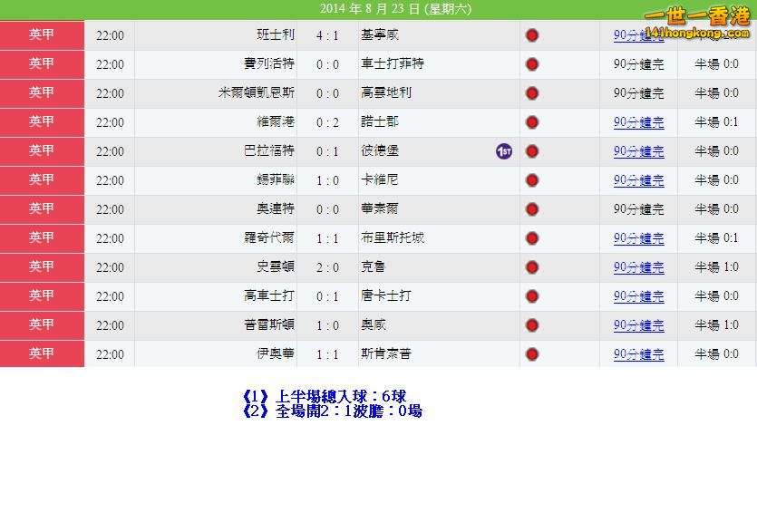Click home team name 奧連特
This screenshot has height=532, width=757.
[276, 208]
